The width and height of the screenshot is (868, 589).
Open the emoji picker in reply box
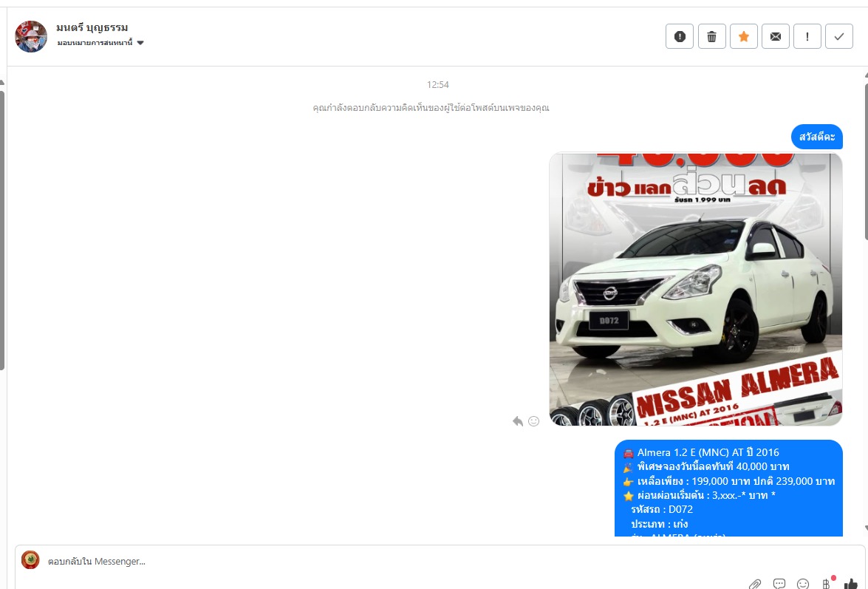pos(803,584)
